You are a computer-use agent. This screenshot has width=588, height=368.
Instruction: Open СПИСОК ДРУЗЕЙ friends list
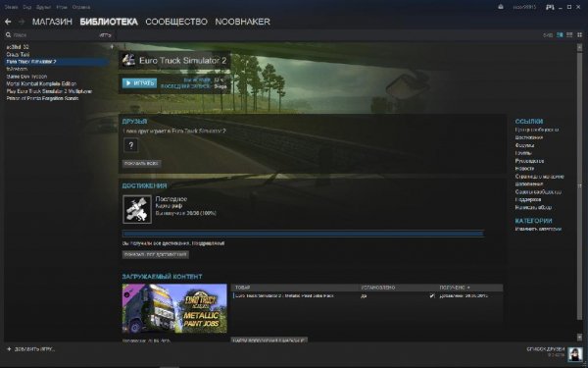(x=546, y=349)
